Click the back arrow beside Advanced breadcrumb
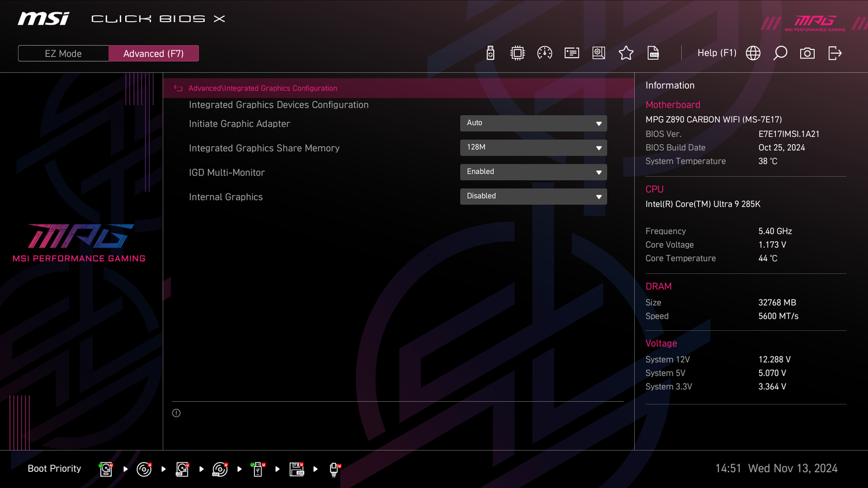This screenshot has height=488, width=868. pyautogui.click(x=178, y=88)
